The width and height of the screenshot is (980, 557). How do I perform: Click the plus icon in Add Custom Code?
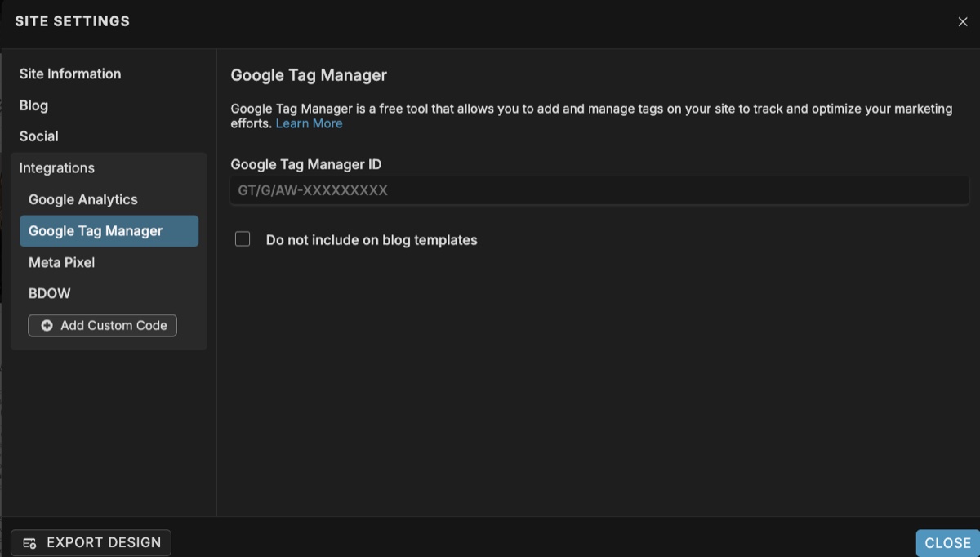pos(47,325)
